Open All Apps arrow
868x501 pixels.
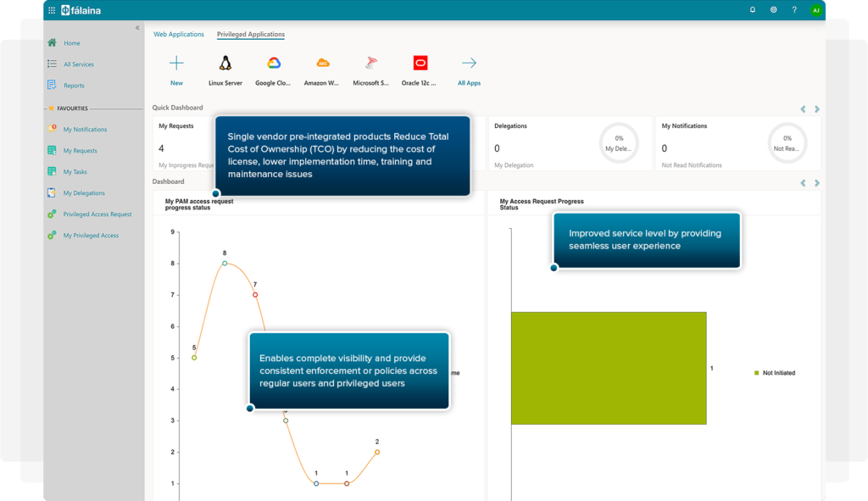[469, 63]
